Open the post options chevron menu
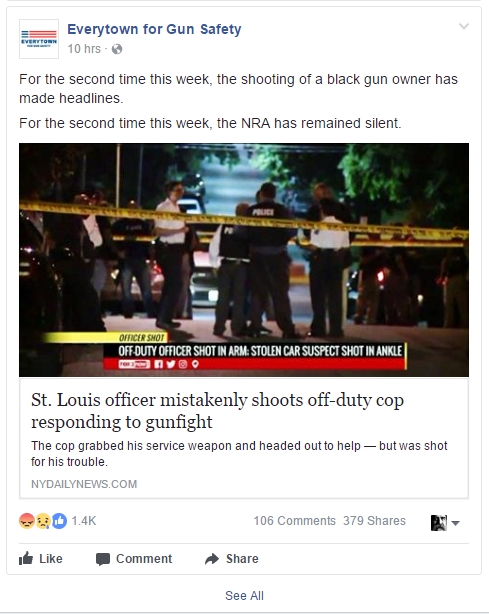489x614 pixels. click(464, 26)
